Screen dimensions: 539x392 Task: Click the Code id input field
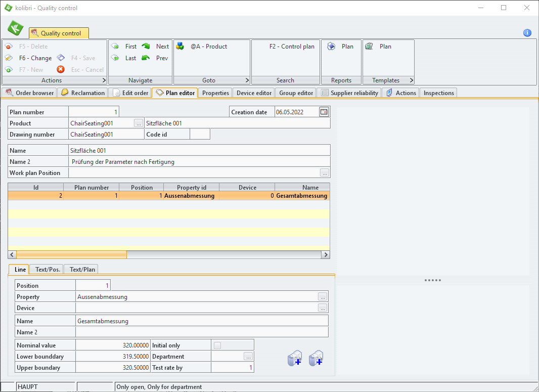pos(200,134)
